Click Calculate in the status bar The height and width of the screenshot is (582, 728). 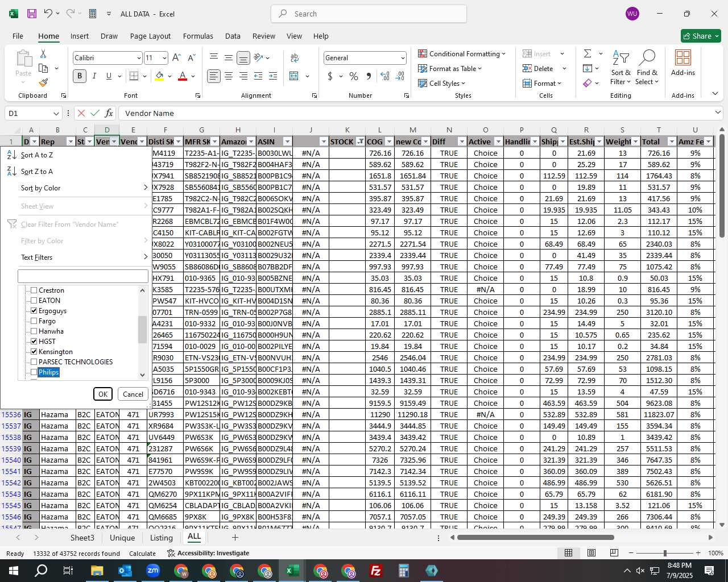pyautogui.click(x=142, y=553)
